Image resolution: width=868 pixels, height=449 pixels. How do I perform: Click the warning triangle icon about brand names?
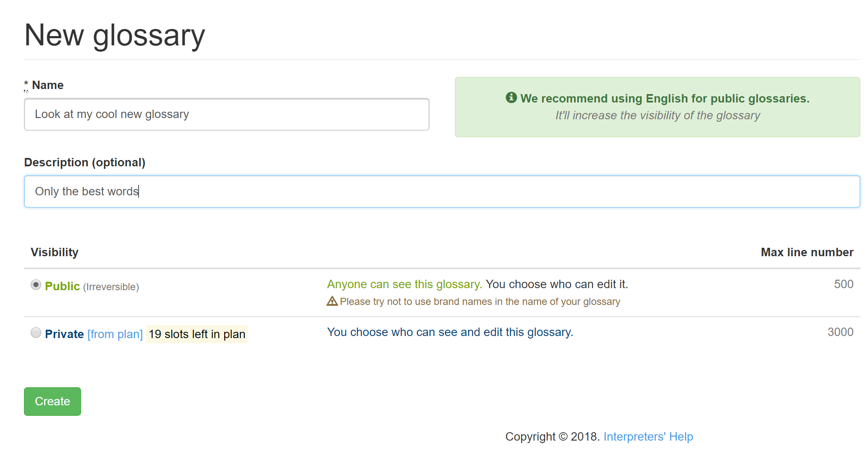pyautogui.click(x=332, y=301)
